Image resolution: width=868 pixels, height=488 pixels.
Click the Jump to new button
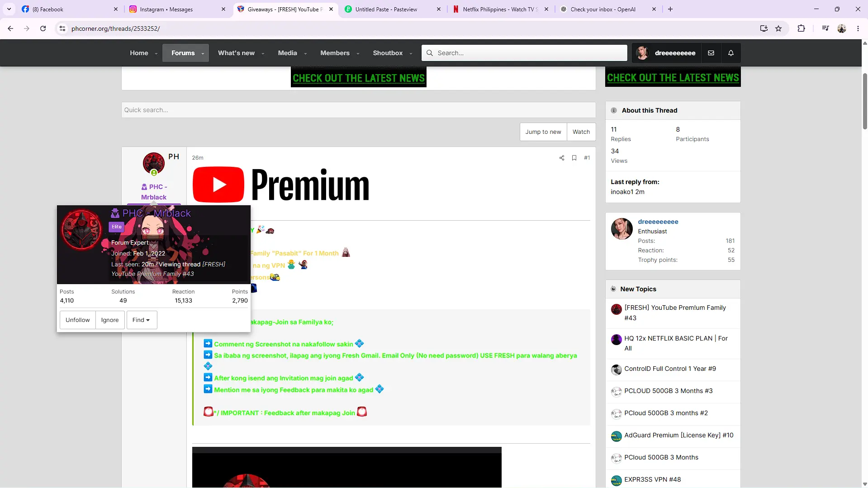tap(543, 132)
